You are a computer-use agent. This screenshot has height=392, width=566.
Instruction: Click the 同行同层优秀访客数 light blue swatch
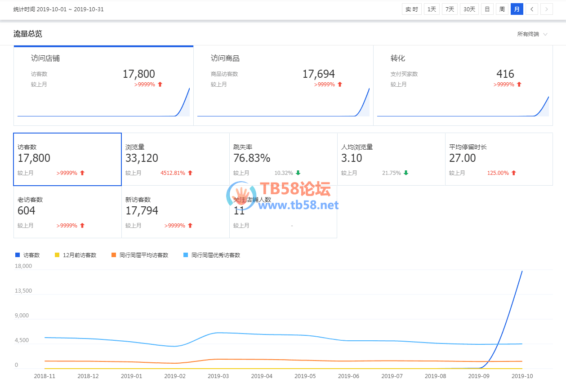point(185,255)
